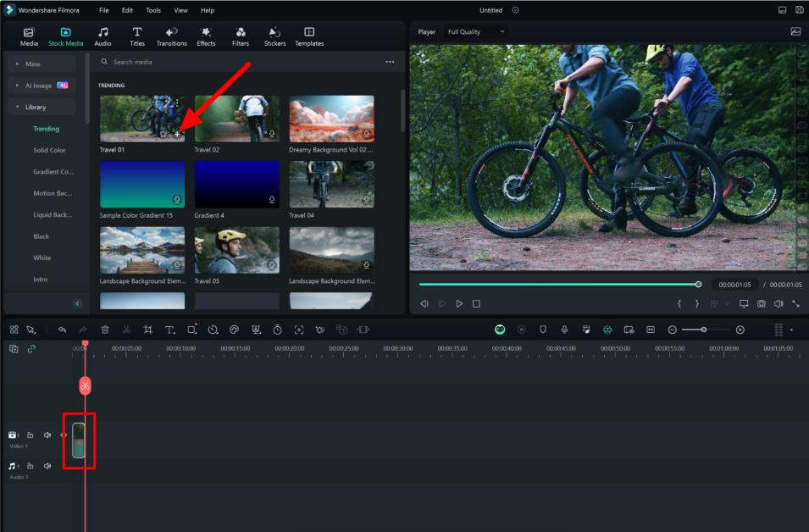Collapse the stock media panel with the chevron

click(x=78, y=302)
